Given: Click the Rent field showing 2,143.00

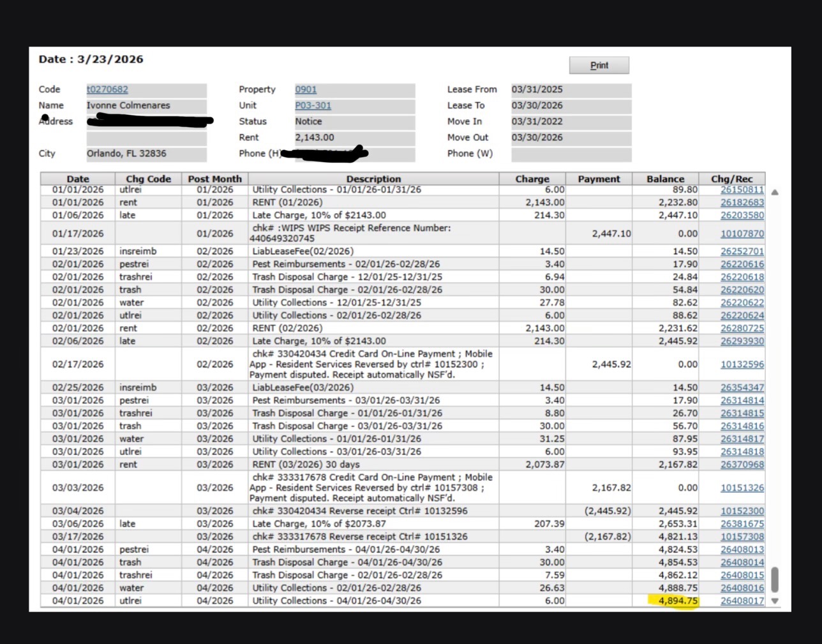Looking at the screenshot, I should click(354, 138).
